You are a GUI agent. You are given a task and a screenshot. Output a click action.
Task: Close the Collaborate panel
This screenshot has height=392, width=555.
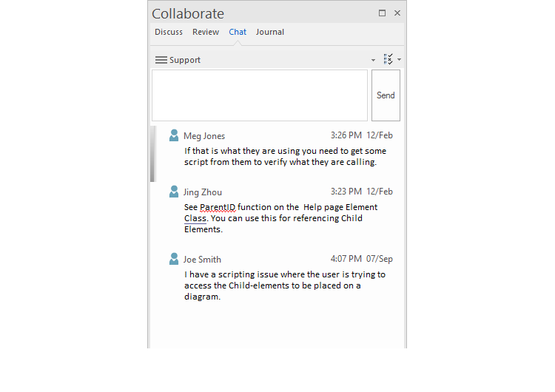coord(397,13)
